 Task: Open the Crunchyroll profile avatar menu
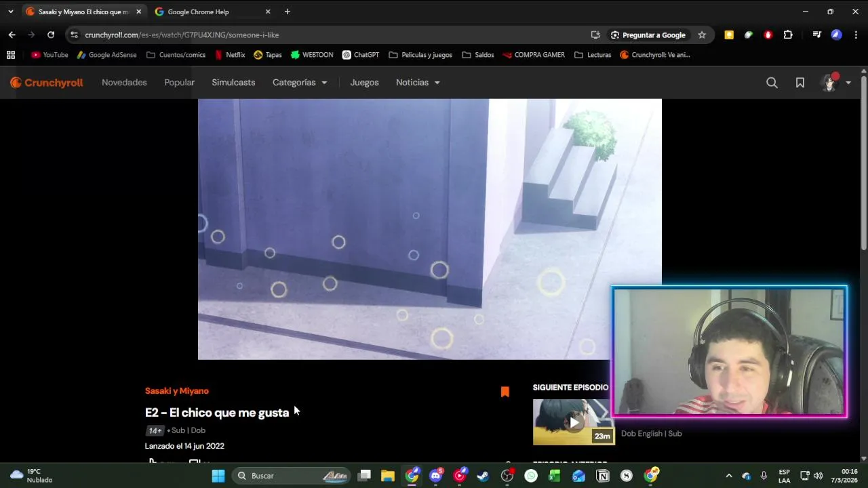[835, 83]
